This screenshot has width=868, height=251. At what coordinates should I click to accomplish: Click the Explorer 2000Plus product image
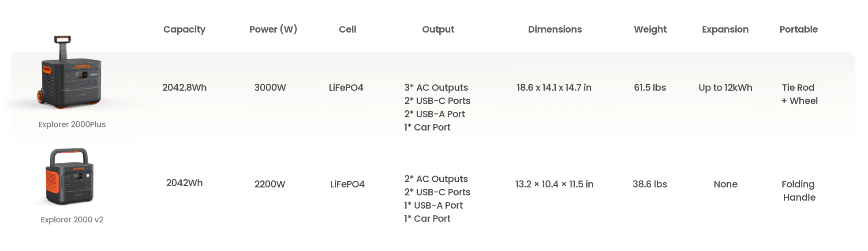pyautogui.click(x=71, y=72)
